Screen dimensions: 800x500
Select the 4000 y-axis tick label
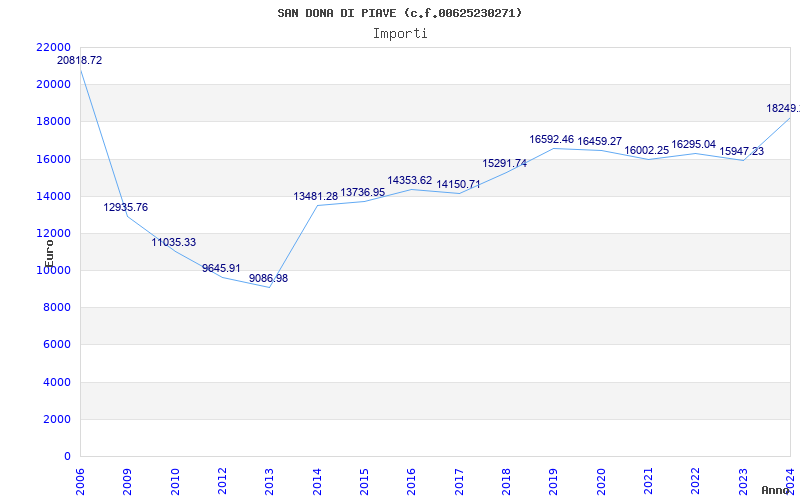point(57,383)
